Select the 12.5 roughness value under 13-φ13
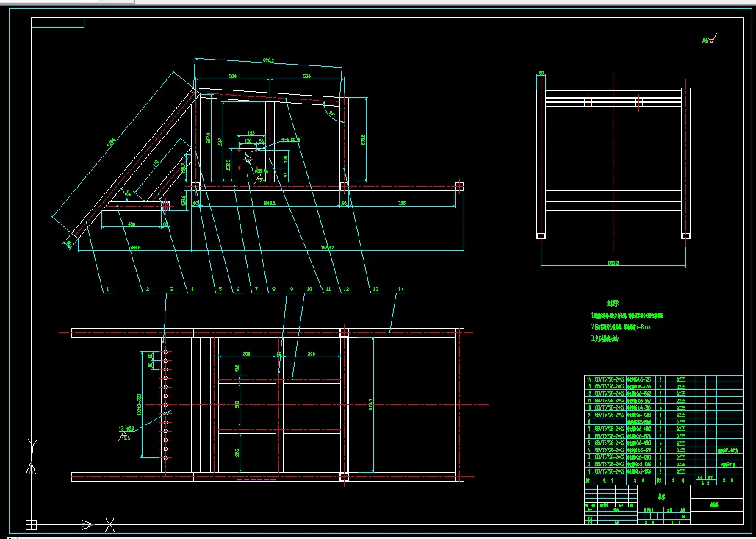 [126, 438]
